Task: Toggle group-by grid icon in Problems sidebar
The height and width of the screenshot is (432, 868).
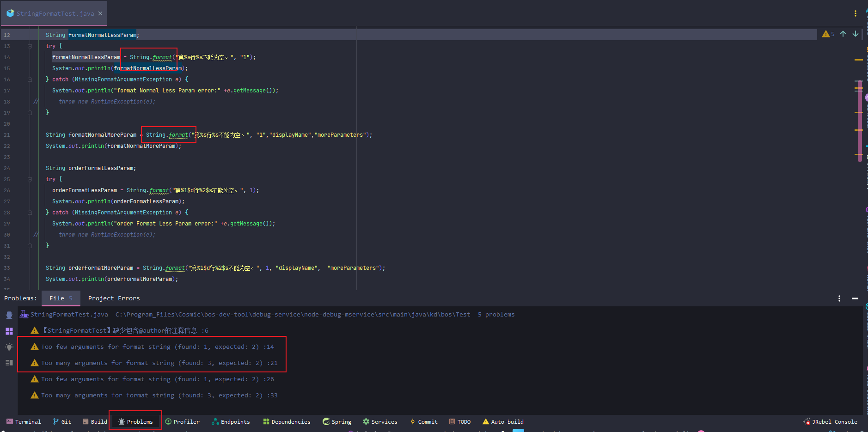Action: tap(9, 331)
